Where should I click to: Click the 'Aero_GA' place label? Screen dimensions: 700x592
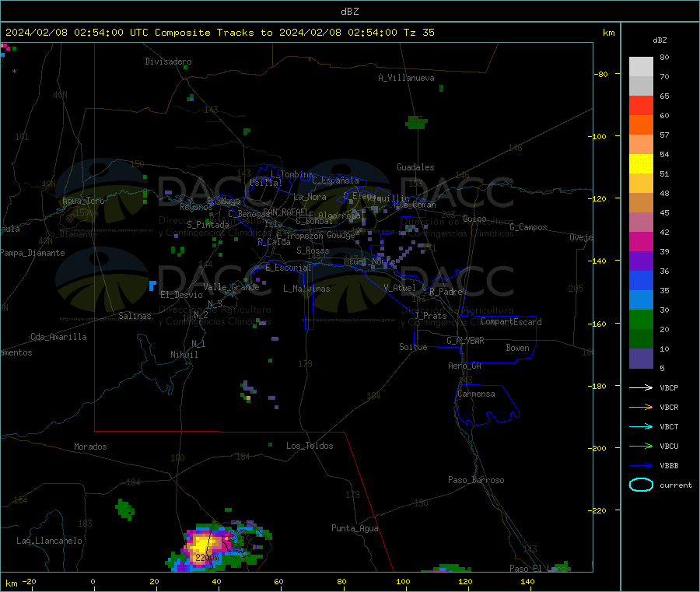pyautogui.click(x=465, y=366)
